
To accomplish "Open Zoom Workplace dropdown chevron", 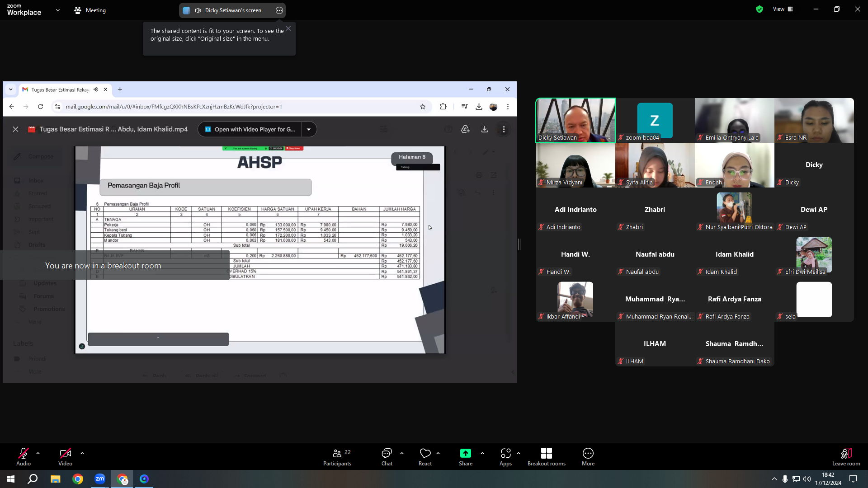I will [x=58, y=10].
